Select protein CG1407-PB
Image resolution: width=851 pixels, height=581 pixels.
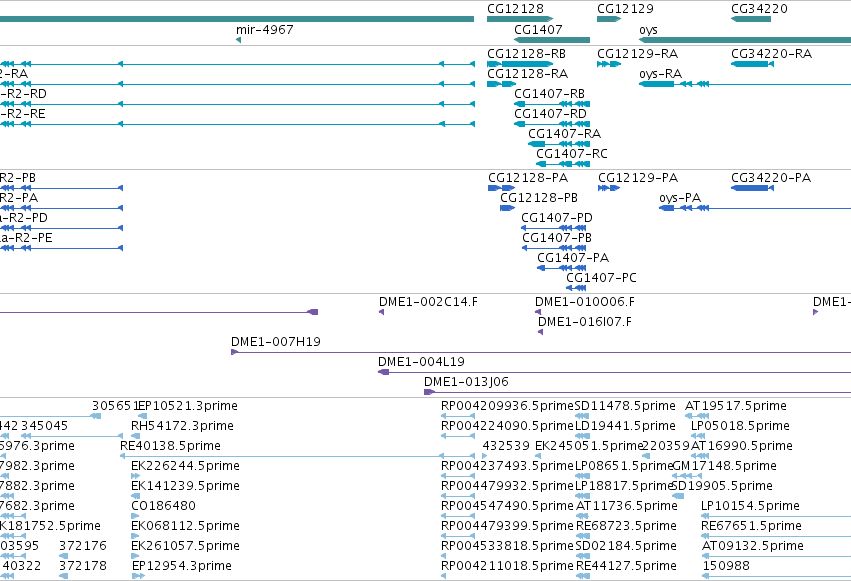tap(554, 248)
